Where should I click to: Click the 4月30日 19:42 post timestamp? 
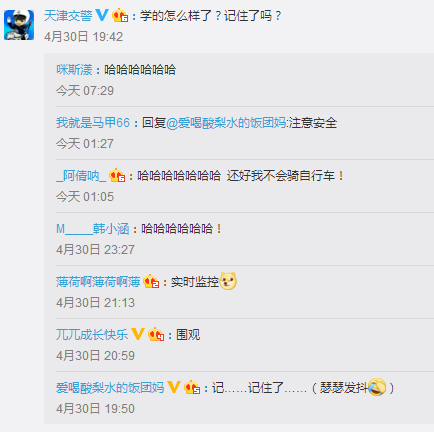pos(84,37)
